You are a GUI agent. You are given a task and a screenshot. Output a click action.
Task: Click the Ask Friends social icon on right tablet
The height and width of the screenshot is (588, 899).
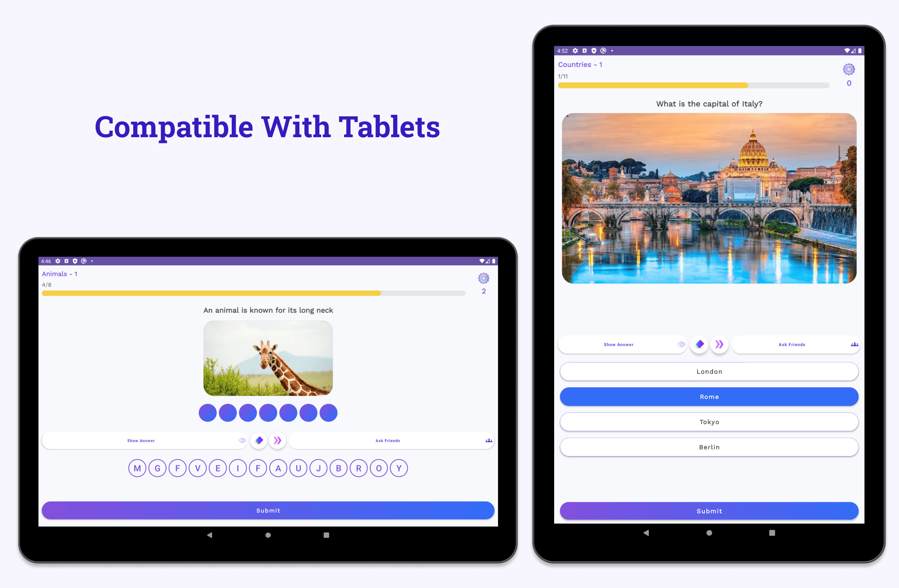click(x=852, y=343)
